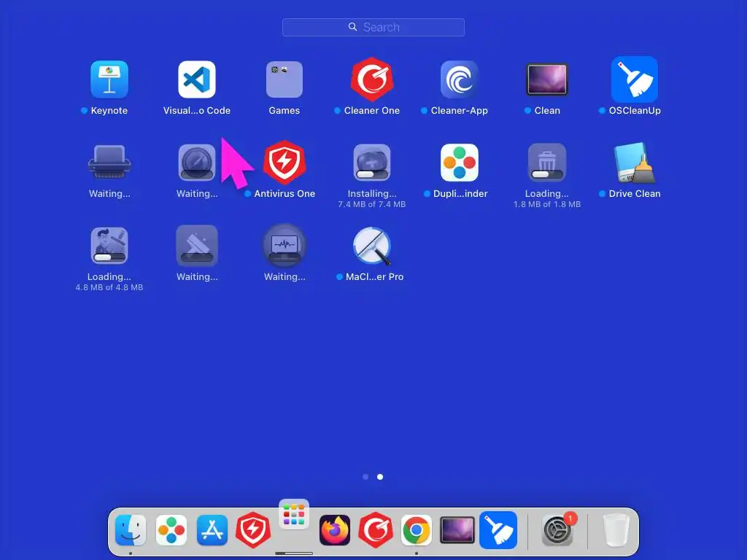Open Cleaner One from the Dock
This screenshot has width=747, height=560.
[376, 530]
